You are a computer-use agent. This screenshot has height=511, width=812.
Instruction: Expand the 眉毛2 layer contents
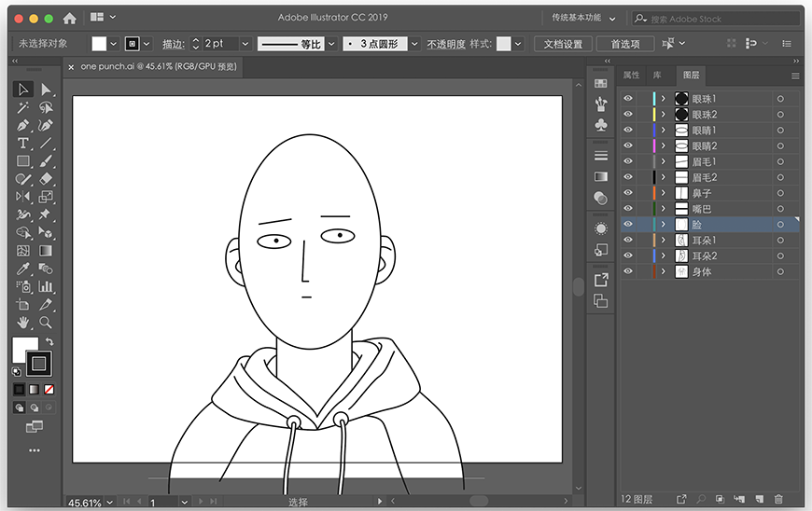(664, 177)
